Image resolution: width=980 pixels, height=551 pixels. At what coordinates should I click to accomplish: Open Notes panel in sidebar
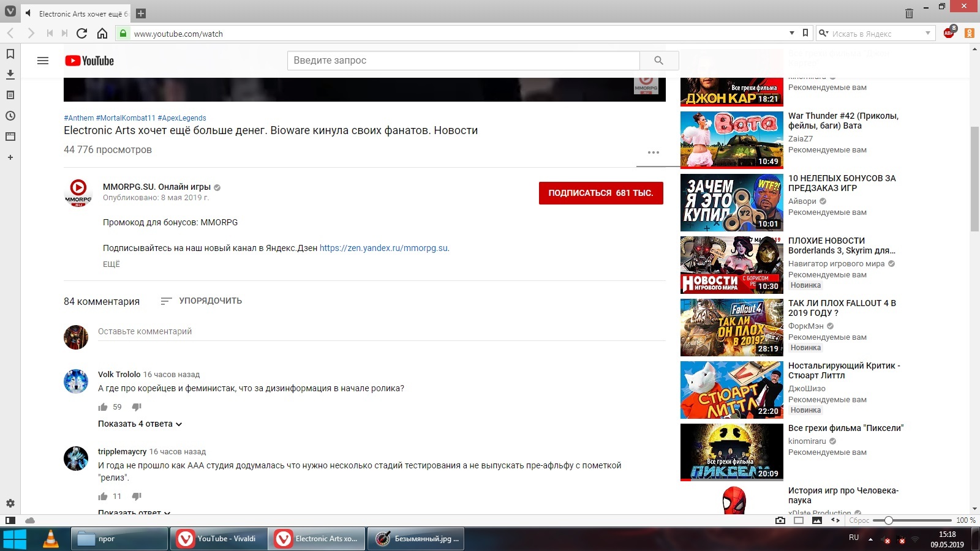coord(10,95)
